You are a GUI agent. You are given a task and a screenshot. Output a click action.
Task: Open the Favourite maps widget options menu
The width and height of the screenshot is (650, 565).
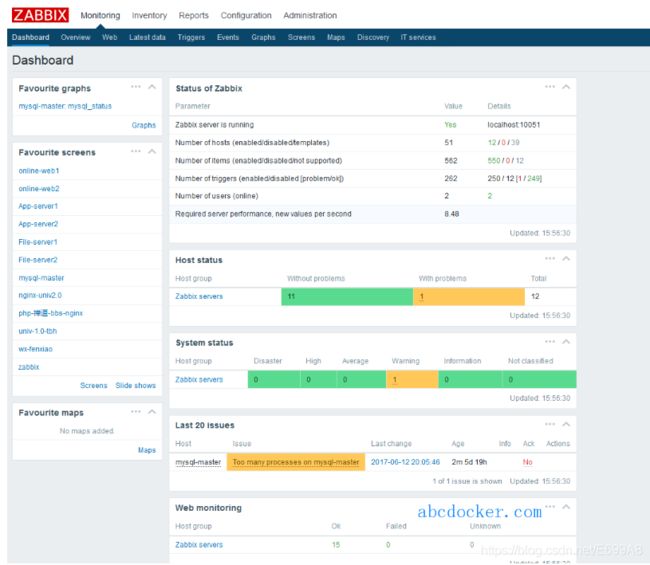(x=136, y=412)
